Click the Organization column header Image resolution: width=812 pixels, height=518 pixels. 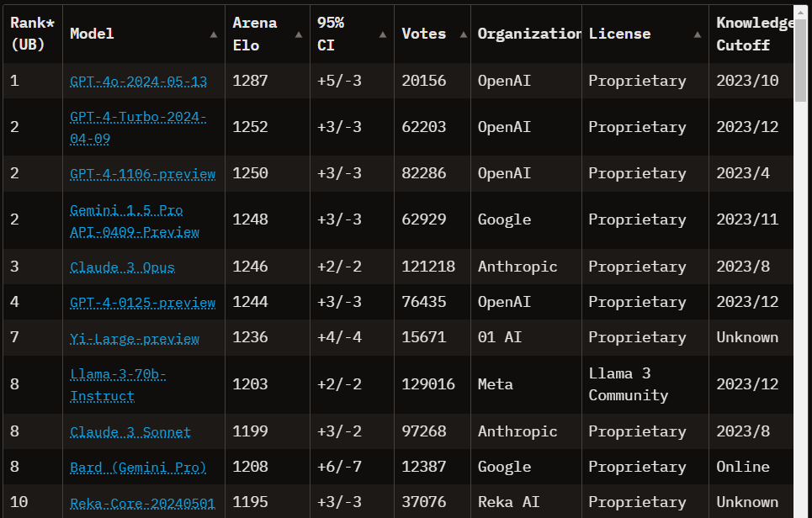528,34
